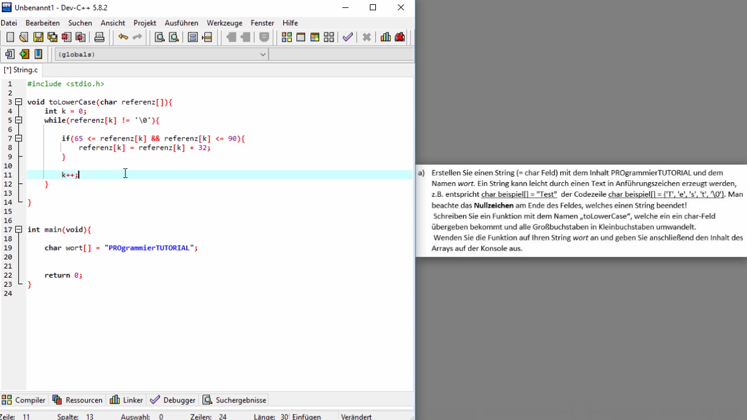Image resolution: width=747 pixels, height=420 pixels.
Task: Undo the last edit via toolbar
Action: 123,37
